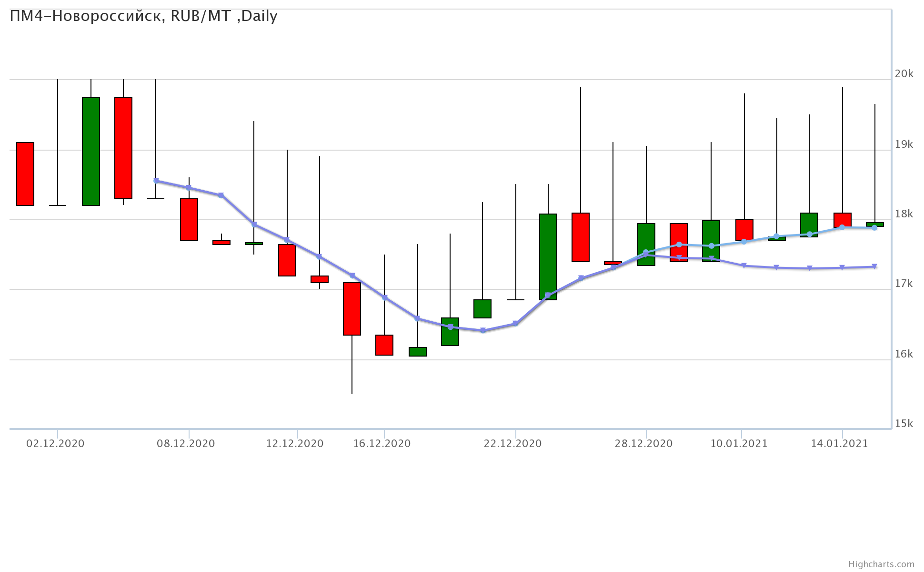Click the last purple triangle marker at right
The image size is (924, 572).
pos(874,266)
